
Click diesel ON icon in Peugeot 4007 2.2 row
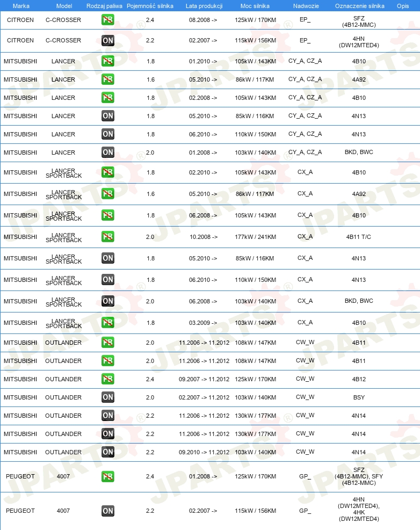(x=107, y=511)
